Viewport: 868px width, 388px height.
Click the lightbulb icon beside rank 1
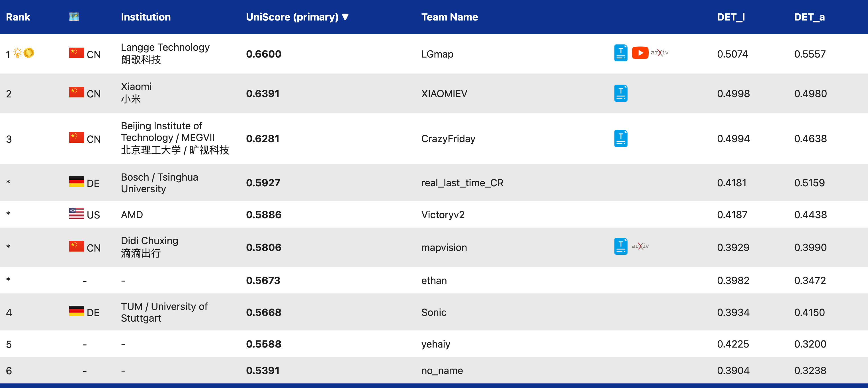18,53
